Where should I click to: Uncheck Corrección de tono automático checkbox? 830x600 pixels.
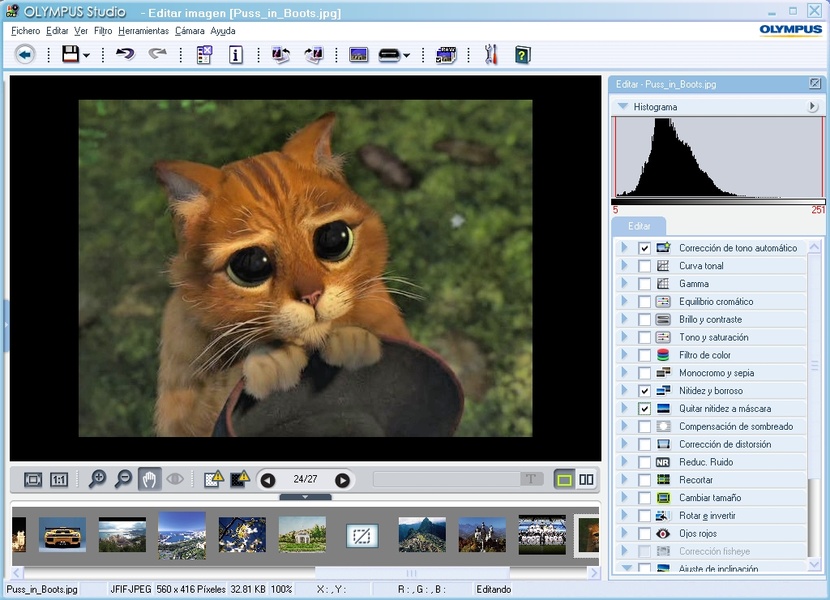click(x=645, y=248)
